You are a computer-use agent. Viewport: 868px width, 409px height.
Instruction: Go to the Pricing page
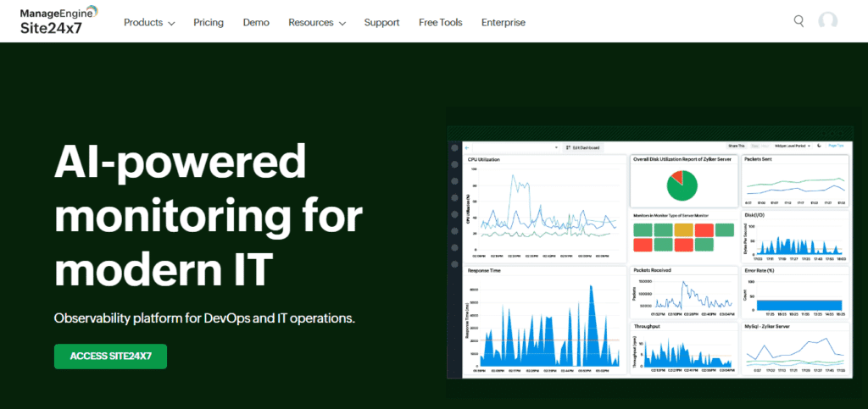pos(209,23)
